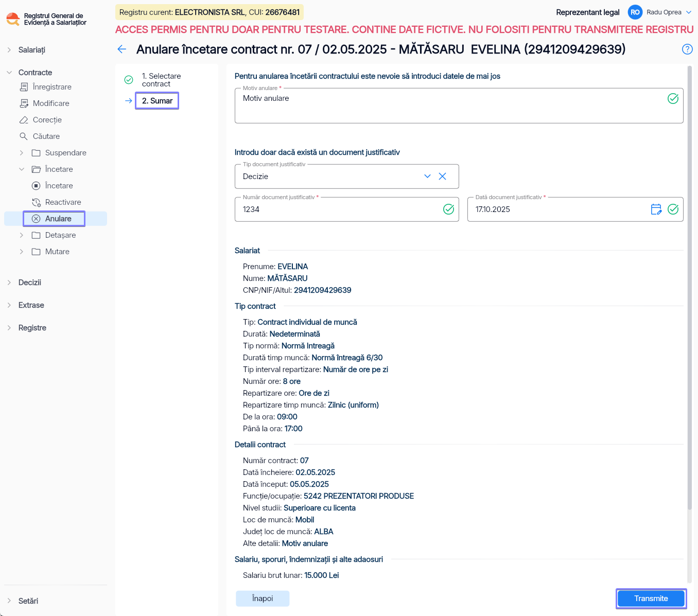Viewport: 698px width, 616px height.
Task: Click the Normă întreagă 6/30 value
Action: coord(347,358)
